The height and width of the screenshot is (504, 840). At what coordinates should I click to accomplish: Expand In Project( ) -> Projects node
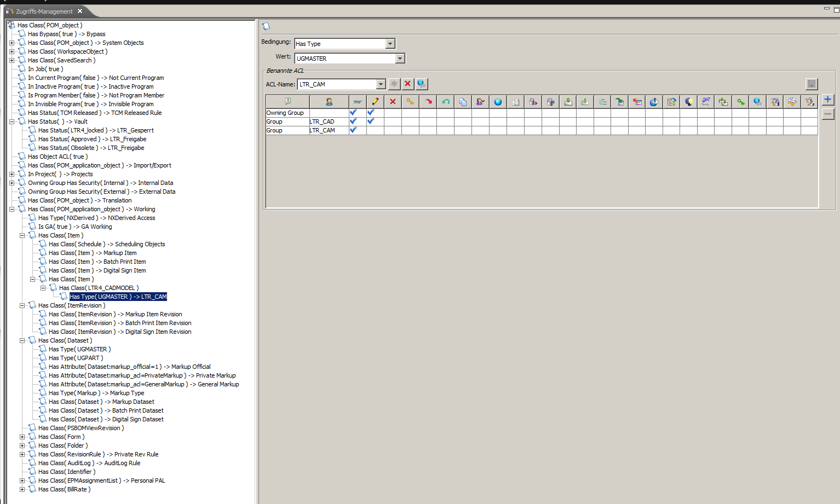click(x=11, y=174)
